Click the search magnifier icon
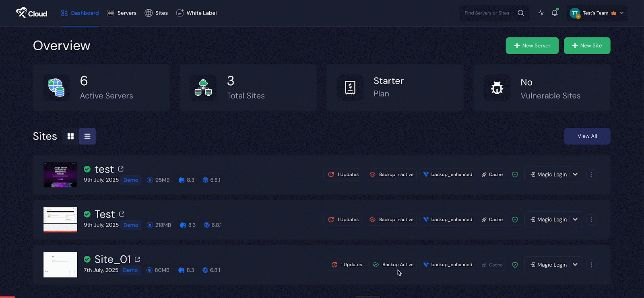Image resolution: width=644 pixels, height=298 pixels. pyautogui.click(x=521, y=13)
